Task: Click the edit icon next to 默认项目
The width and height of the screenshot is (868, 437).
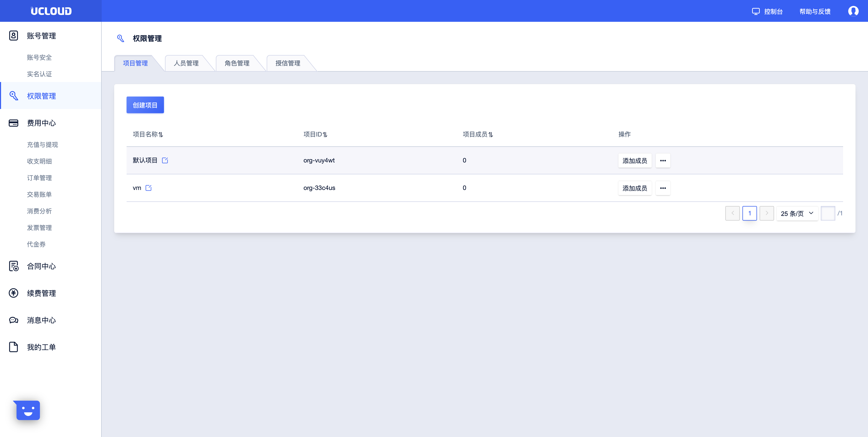Action: (165, 161)
